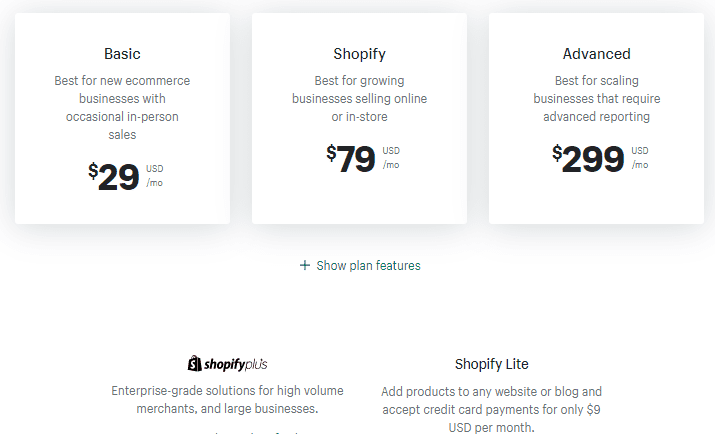Open the Shopify Lite heading

pos(492,364)
